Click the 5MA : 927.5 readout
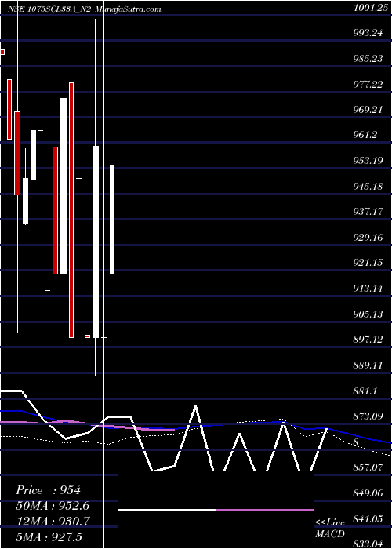This screenshot has height=549, width=392. coord(49,536)
